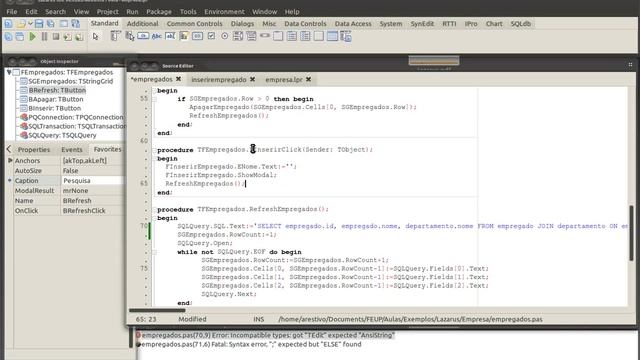Switch to Data Access palette tab
Screen dimensions: 640x360
click(353, 24)
